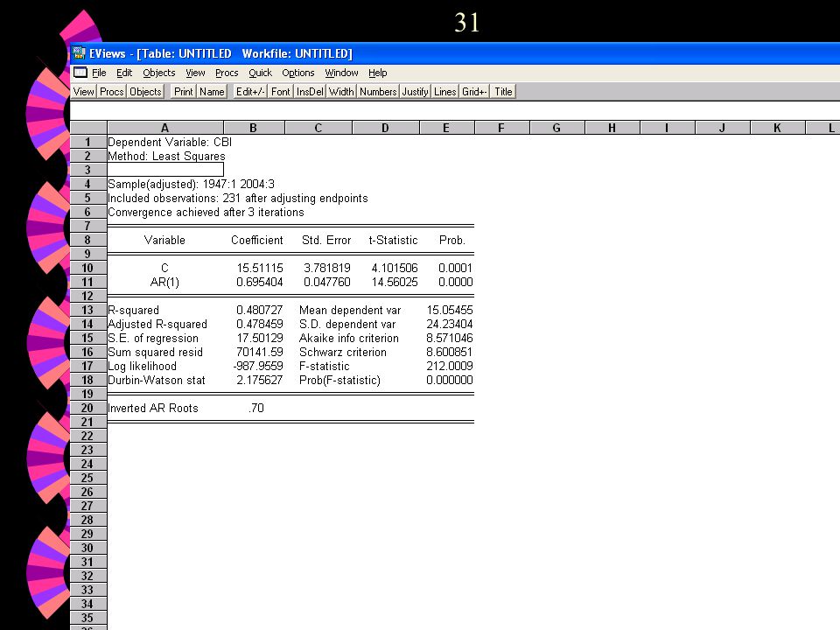Click the Name toolbar button

[x=212, y=92]
